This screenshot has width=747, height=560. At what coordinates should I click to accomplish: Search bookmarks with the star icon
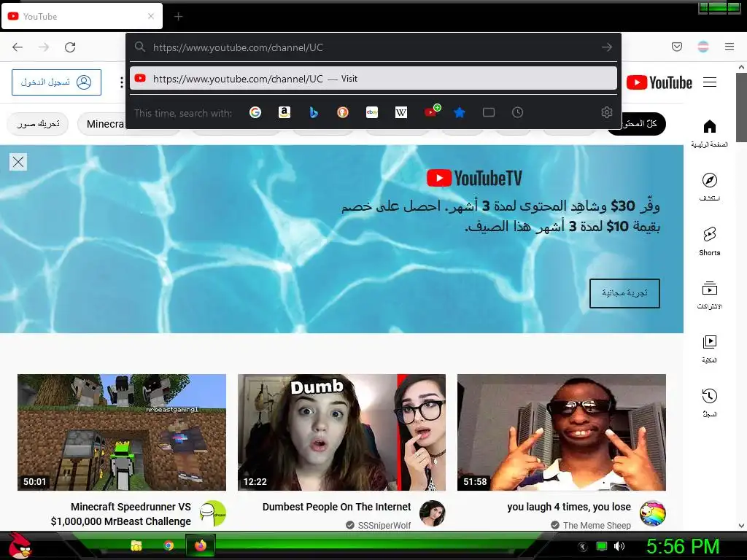click(460, 112)
